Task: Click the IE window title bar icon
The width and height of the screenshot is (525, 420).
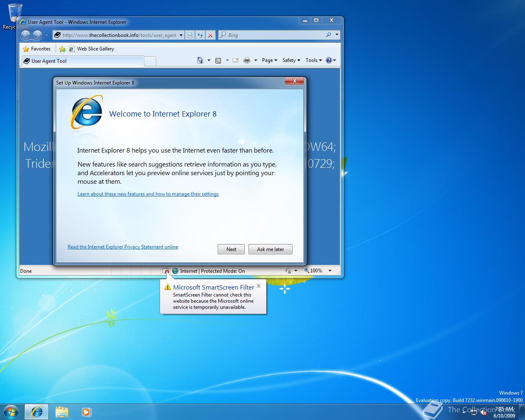Action: point(23,22)
